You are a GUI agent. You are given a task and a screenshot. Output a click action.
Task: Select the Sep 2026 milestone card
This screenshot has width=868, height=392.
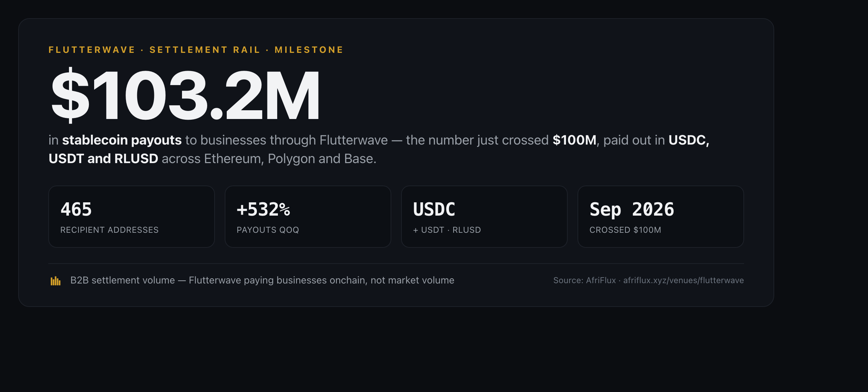coord(661,217)
